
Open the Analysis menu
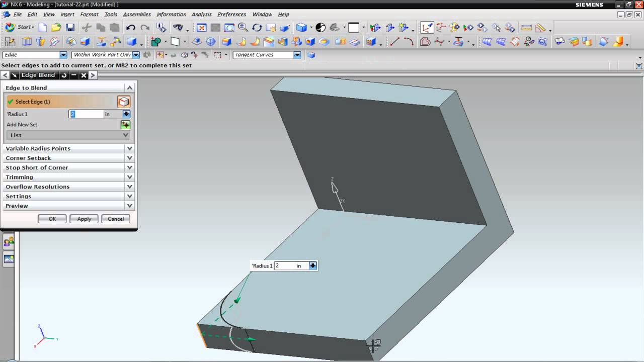[x=201, y=15]
